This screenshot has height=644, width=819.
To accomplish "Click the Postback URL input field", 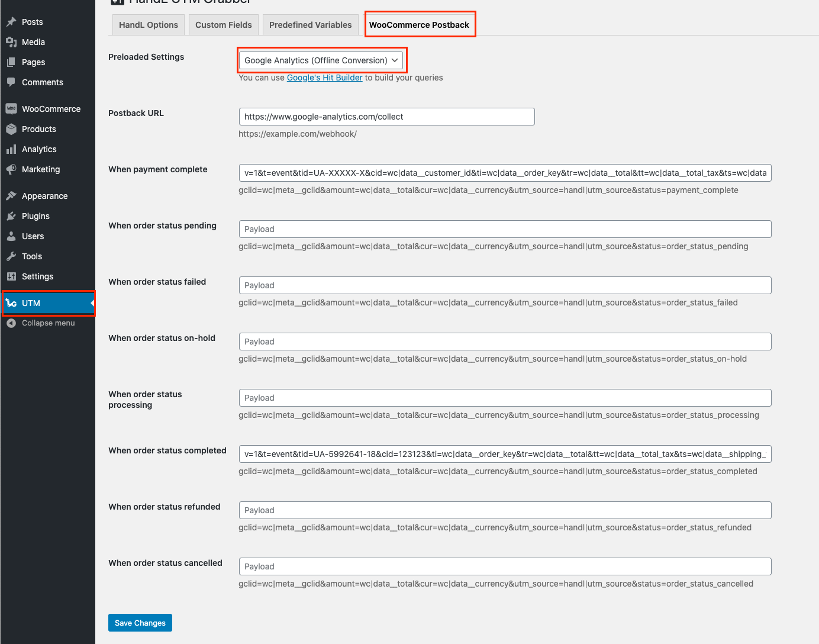I will coord(386,117).
